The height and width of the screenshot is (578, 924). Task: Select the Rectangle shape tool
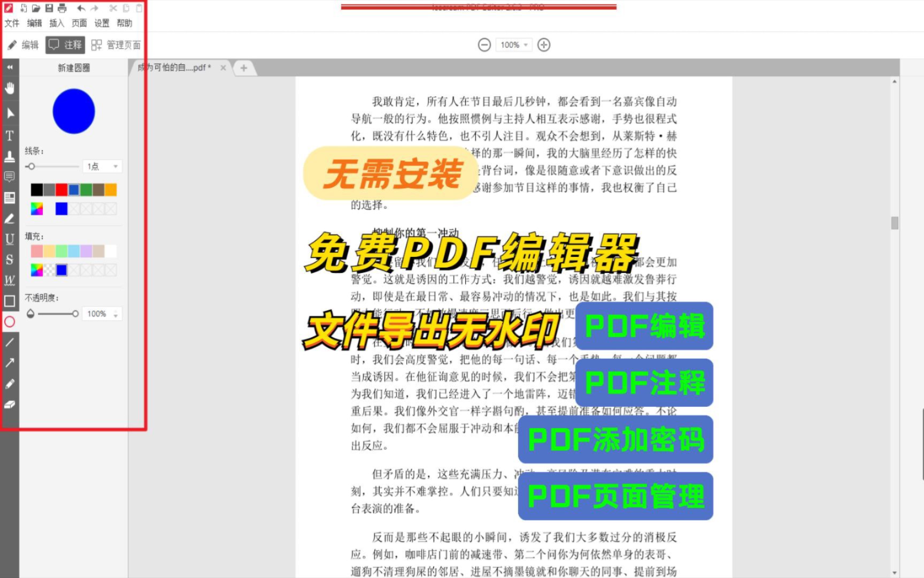(x=10, y=301)
